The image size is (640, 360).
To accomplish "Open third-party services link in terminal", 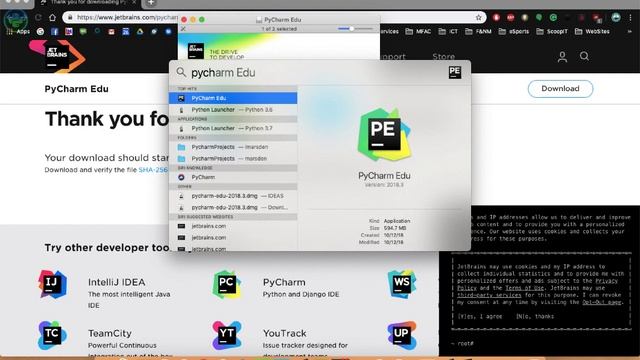I will point(489,295).
